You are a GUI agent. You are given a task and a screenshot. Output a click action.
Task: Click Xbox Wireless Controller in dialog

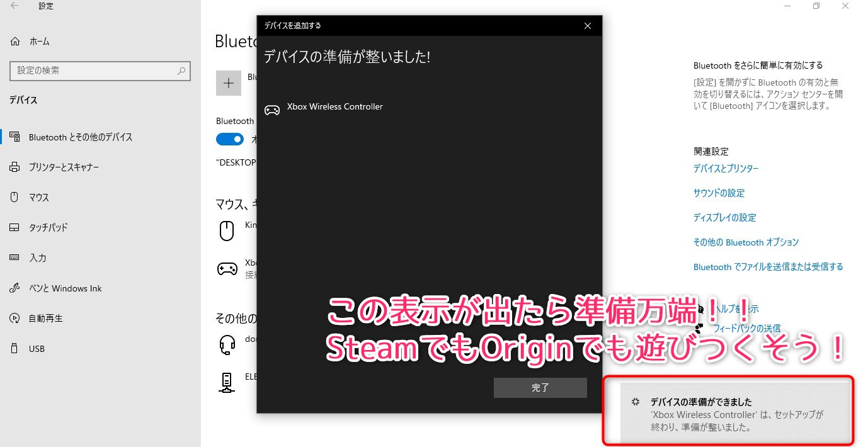(x=334, y=107)
